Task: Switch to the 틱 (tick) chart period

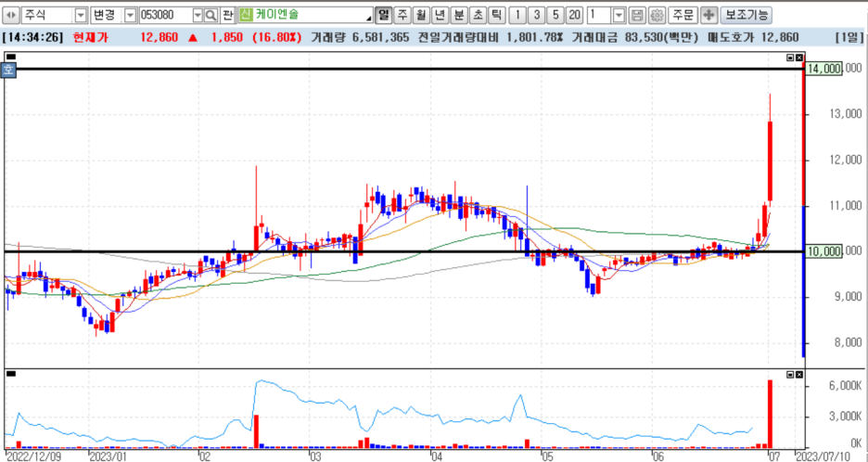Action: tap(496, 15)
